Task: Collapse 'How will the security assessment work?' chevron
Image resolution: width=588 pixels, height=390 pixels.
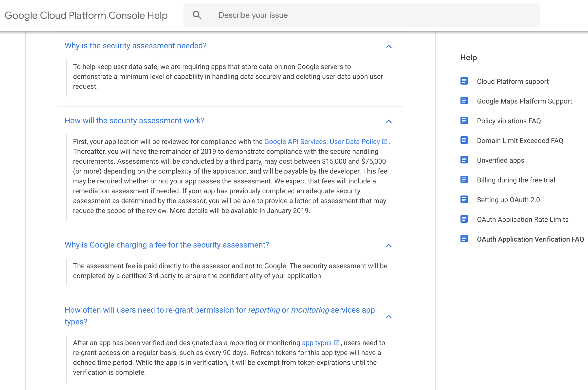Action: pos(388,121)
